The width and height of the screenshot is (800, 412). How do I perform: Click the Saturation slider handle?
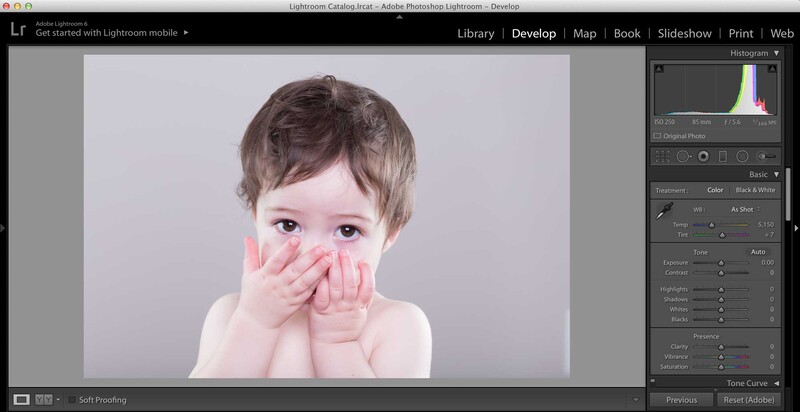pyautogui.click(x=721, y=367)
